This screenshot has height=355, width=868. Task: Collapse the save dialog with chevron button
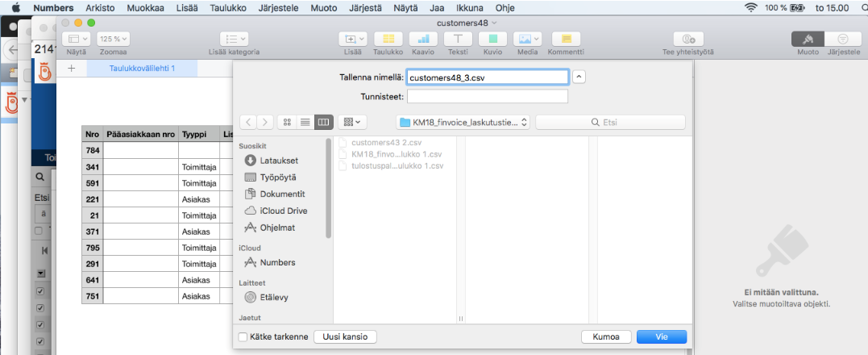click(579, 77)
